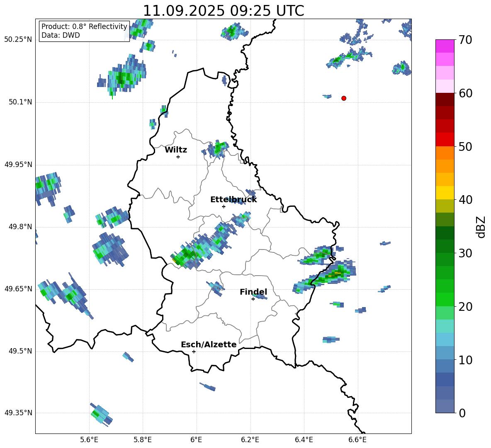Click the Ettelbruck station cross marker
This screenshot has height=448, width=491.
pos(224,206)
